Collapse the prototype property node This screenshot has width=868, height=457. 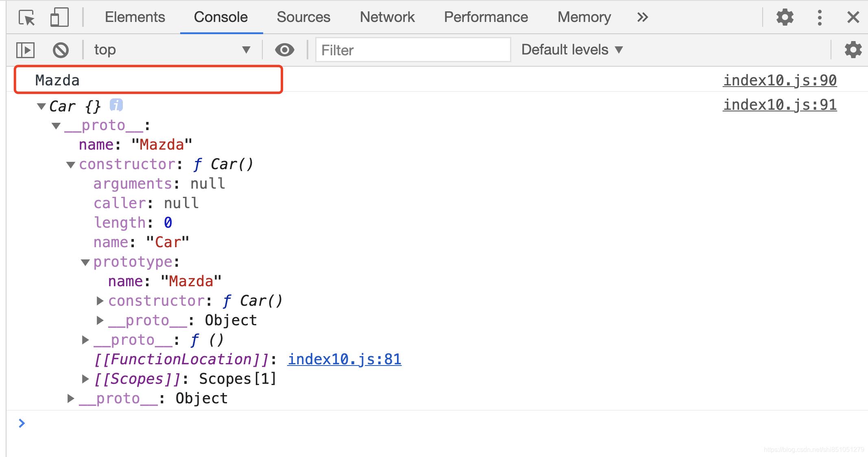85,262
